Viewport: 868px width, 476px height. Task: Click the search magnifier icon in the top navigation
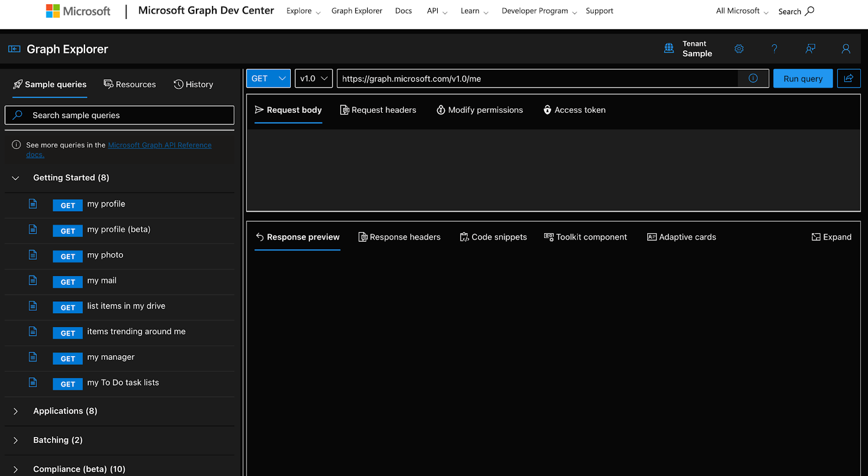click(809, 11)
